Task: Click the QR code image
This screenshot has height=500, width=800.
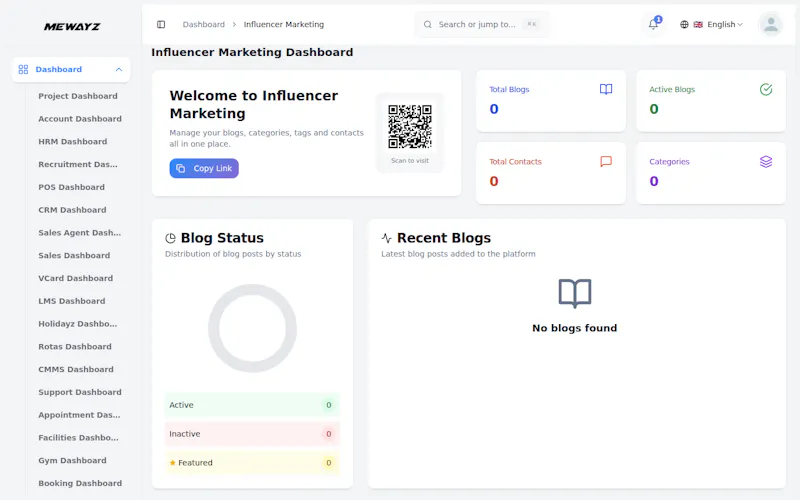Action: pos(410,127)
